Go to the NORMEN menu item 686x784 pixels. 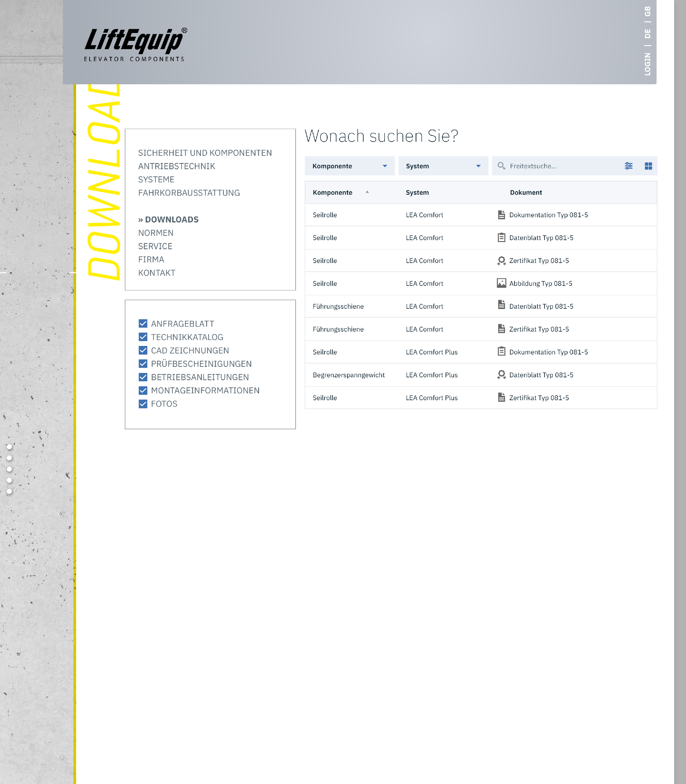156,233
